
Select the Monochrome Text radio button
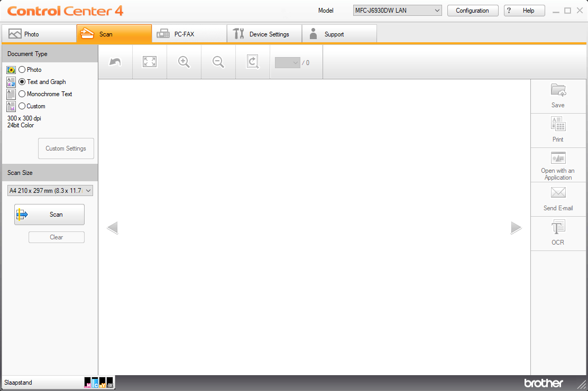tap(22, 94)
